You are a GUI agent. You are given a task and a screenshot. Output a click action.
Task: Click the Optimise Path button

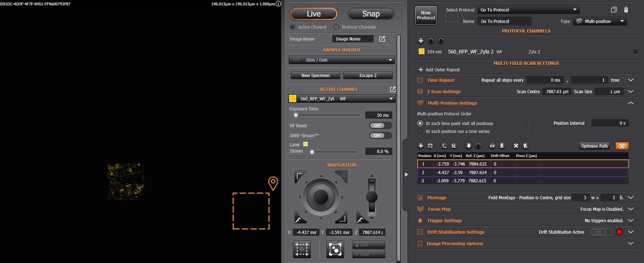(594, 146)
